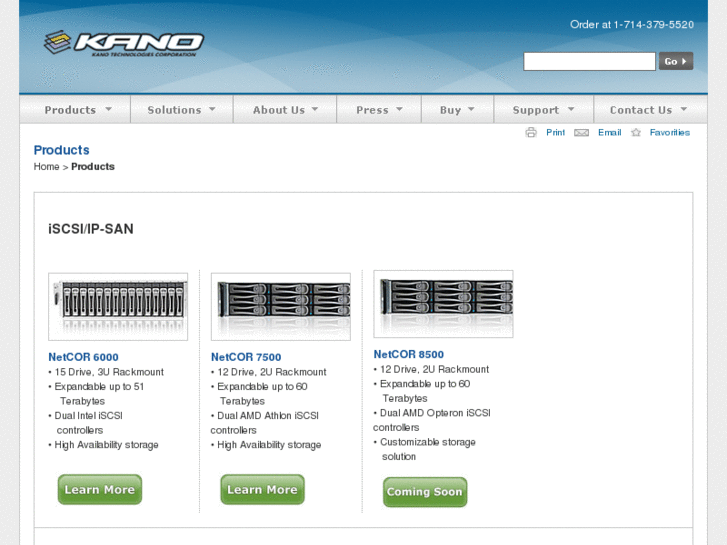This screenshot has height=545, width=727.
Task: Click the email envelope icon
Action: tap(581, 133)
